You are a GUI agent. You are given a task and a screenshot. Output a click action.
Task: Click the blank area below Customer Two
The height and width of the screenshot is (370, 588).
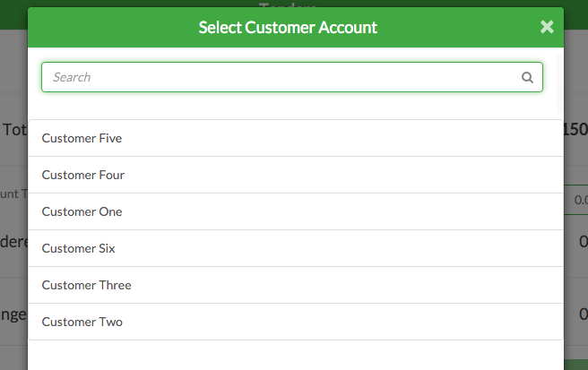[296, 355]
